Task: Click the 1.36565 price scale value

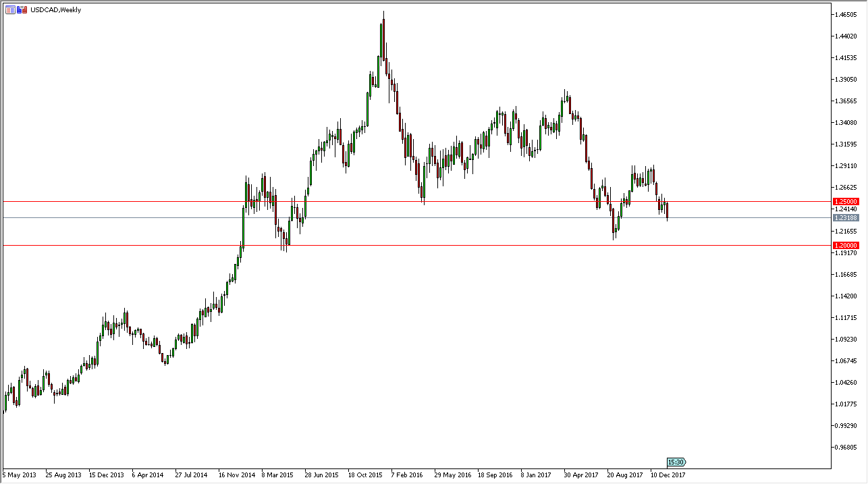Action: pyautogui.click(x=847, y=101)
